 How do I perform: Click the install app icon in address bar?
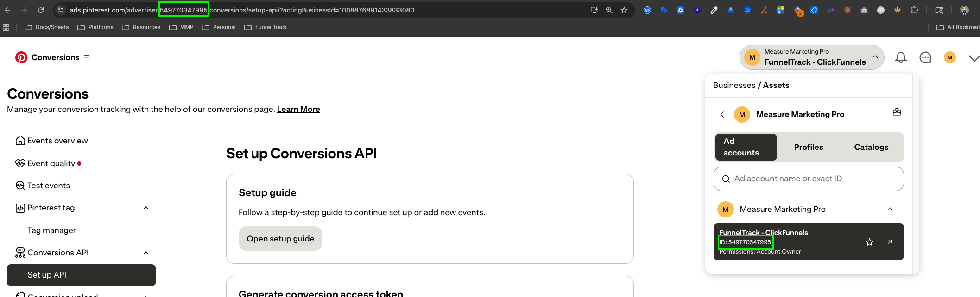click(x=594, y=10)
